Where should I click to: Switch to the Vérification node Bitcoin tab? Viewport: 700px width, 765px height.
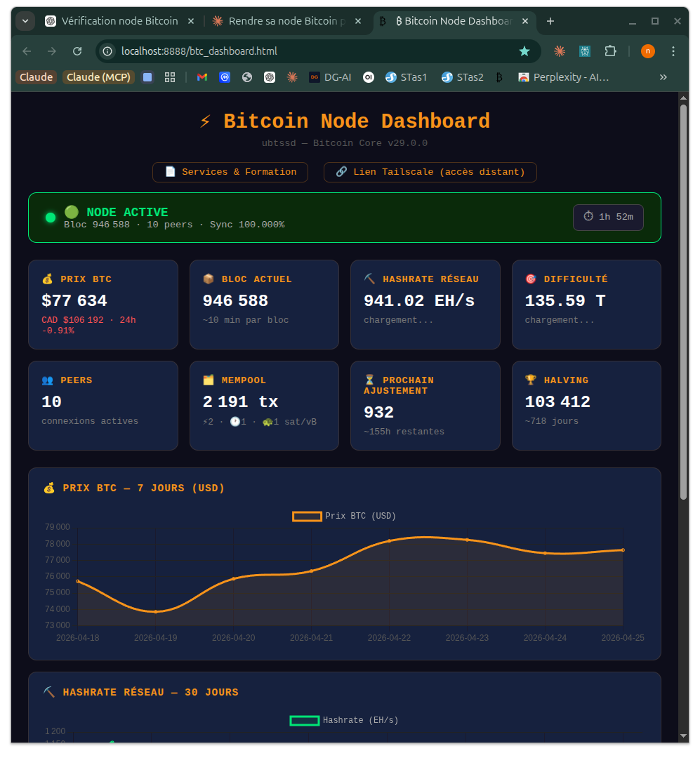tap(112, 21)
